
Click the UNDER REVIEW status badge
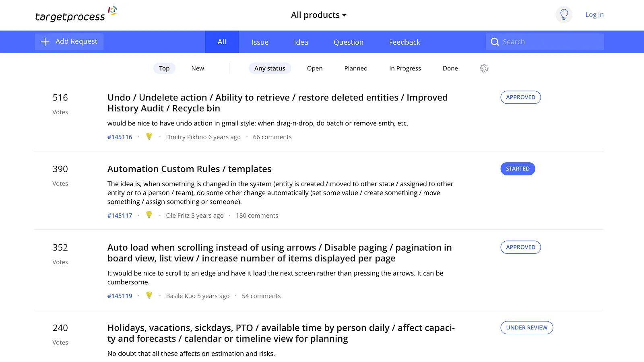[526, 328]
